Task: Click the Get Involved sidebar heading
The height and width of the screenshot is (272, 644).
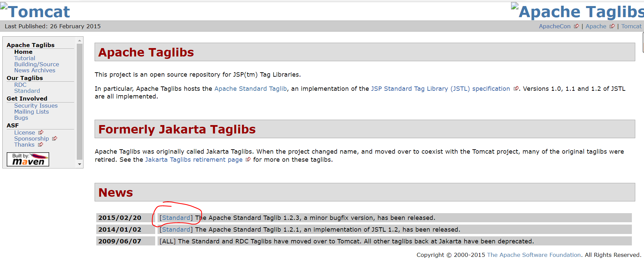Action: pyautogui.click(x=27, y=99)
